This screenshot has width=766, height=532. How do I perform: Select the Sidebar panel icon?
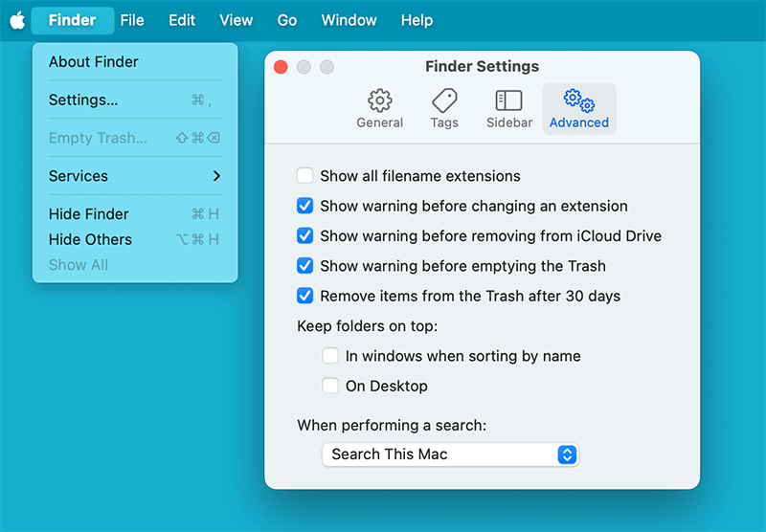508,100
